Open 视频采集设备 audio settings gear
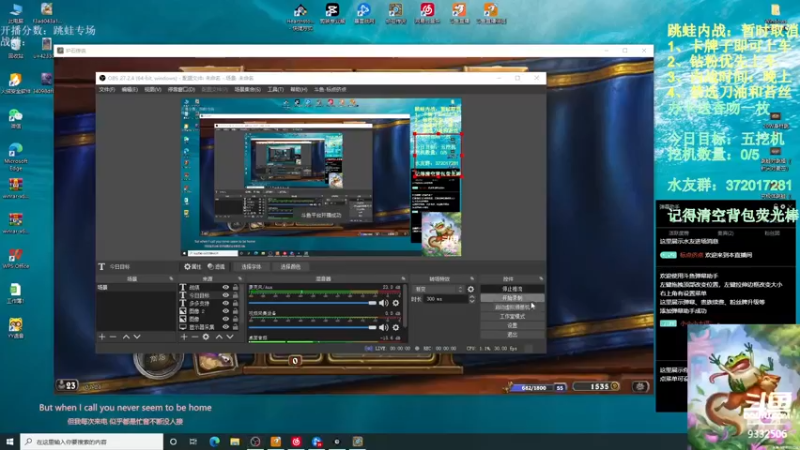800x450 pixels. click(395, 328)
